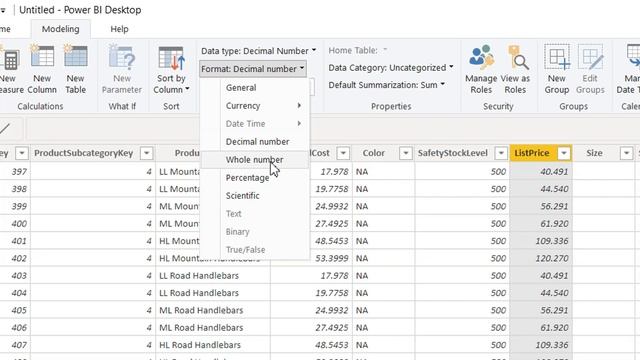Switch to the Modeling ribbon tab
640x360 pixels.
(x=60, y=29)
